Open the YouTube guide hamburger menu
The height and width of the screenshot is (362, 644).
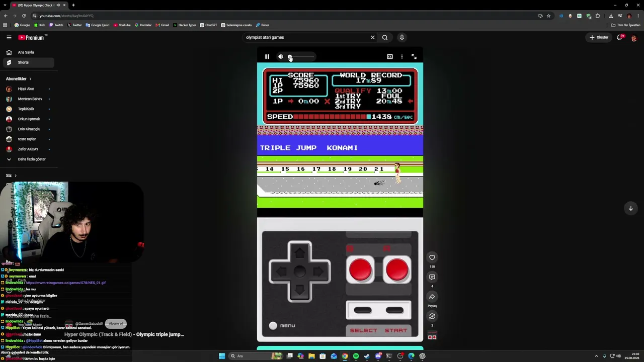[x=9, y=37]
